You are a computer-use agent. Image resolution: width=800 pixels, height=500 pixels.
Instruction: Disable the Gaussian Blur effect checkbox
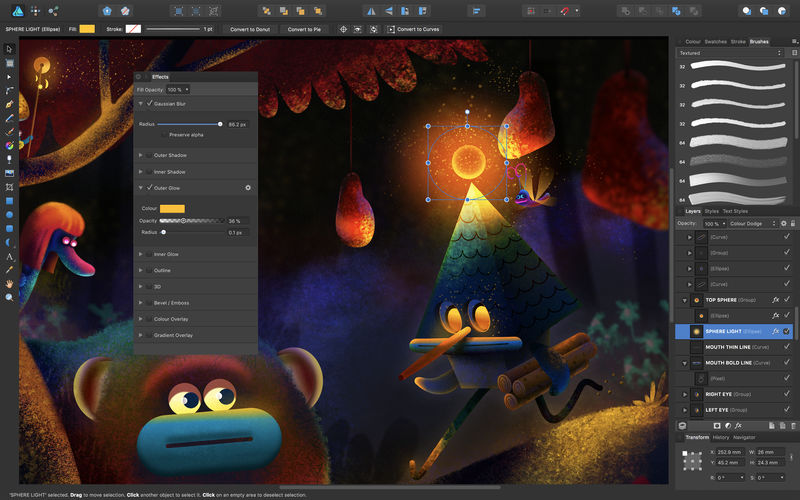150,103
